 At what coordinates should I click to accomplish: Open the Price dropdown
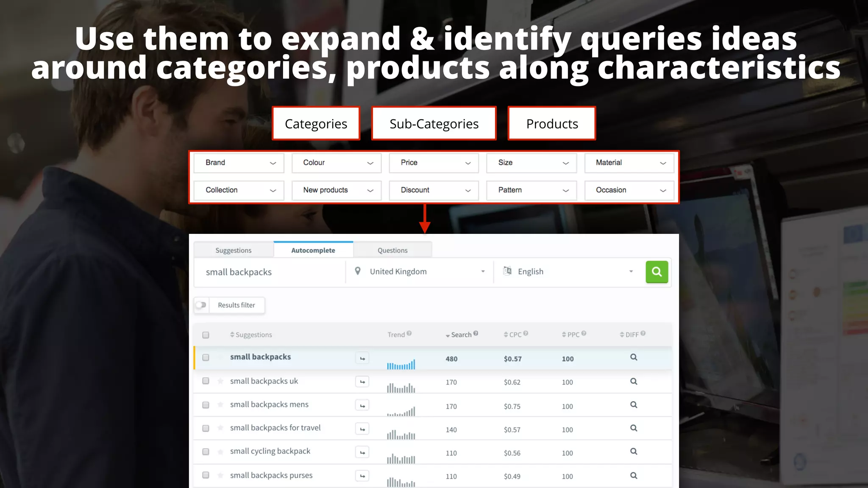point(434,163)
